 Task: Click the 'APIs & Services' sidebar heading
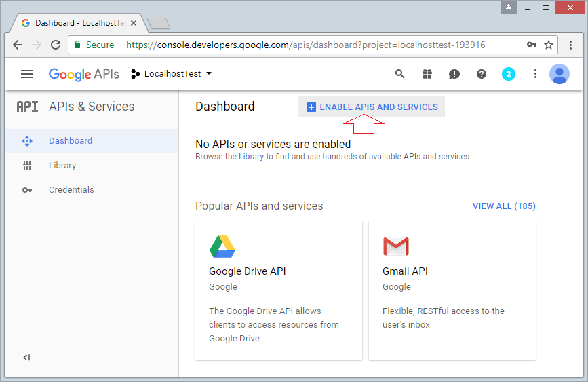tap(92, 107)
